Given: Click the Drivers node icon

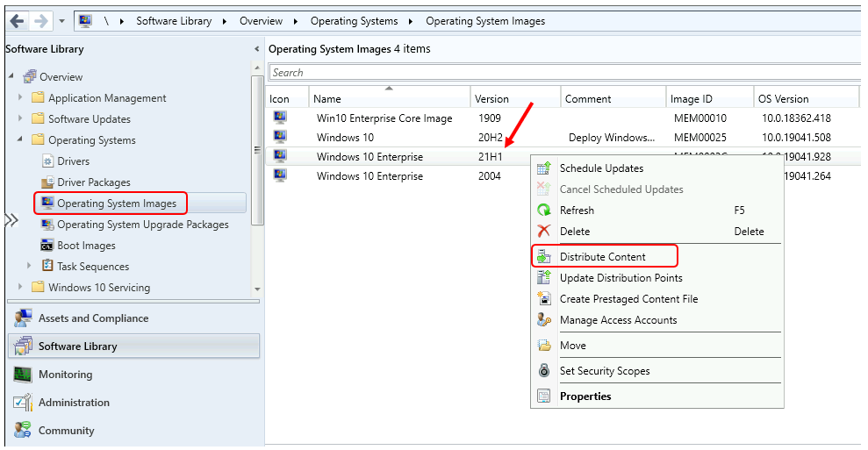Looking at the screenshot, I should (x=47, y=161).
